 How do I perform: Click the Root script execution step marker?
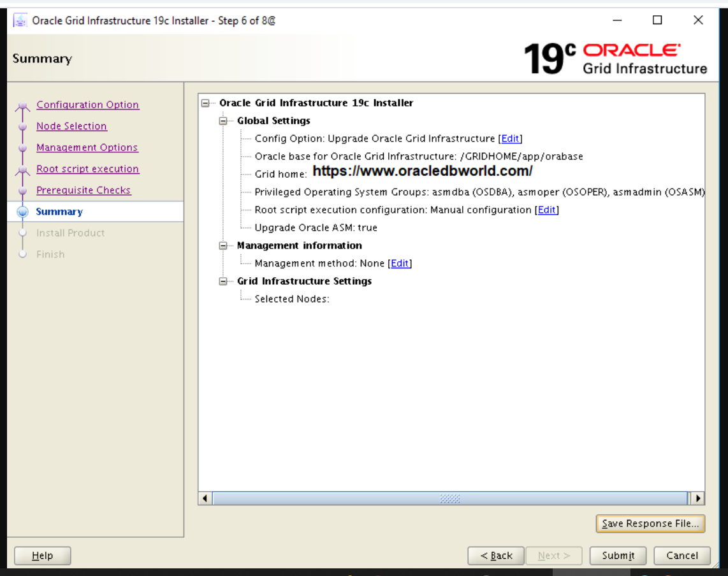pos(22,170)
